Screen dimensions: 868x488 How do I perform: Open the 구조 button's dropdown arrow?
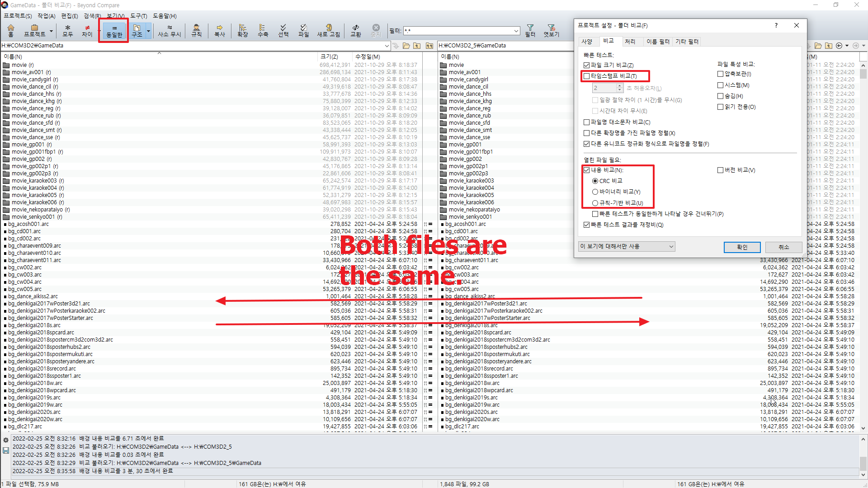pyautogui.click(x=148, y=30)
